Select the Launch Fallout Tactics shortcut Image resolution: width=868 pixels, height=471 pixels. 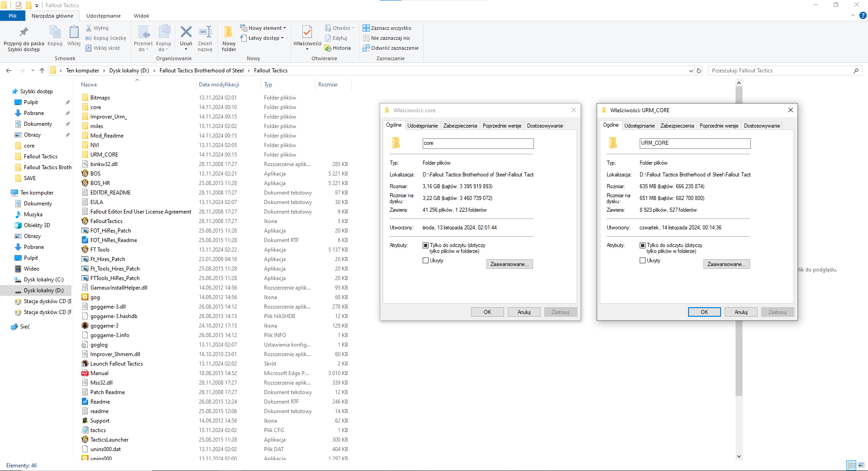[x=116, y=364]
